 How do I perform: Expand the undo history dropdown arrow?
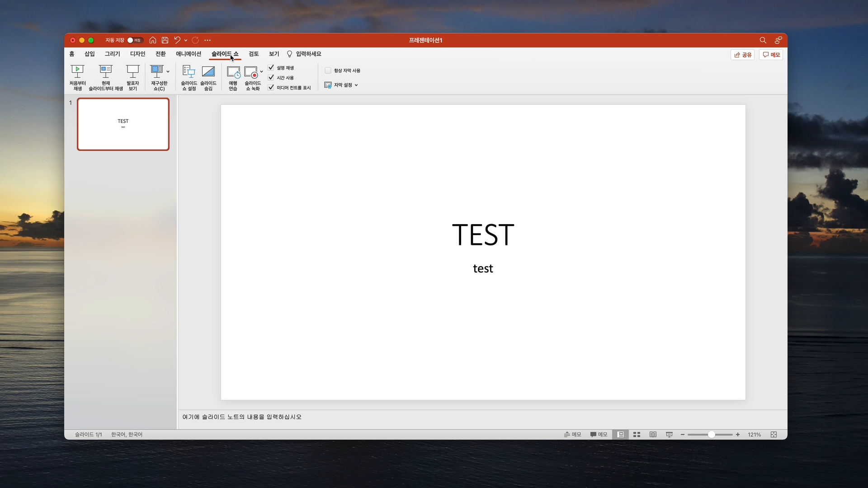pyautogui.click(x=186, y=40)
